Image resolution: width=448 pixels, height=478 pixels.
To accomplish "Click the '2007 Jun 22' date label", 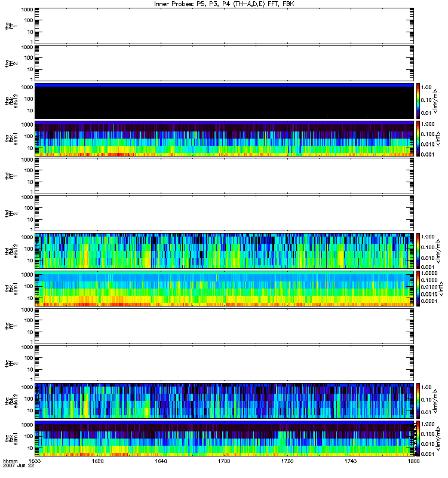I will pos(19,466).
